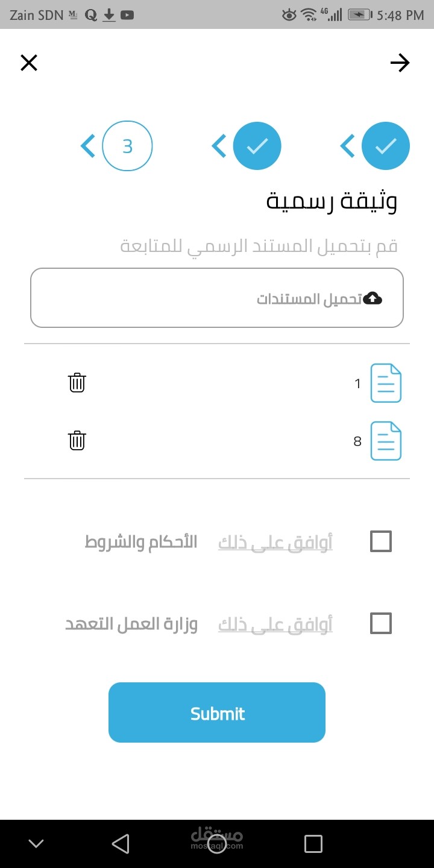Image resolution: width=434 pixels, height=868 pixels.
Task: Tap Android recent apps square
Action: point(313,843)
